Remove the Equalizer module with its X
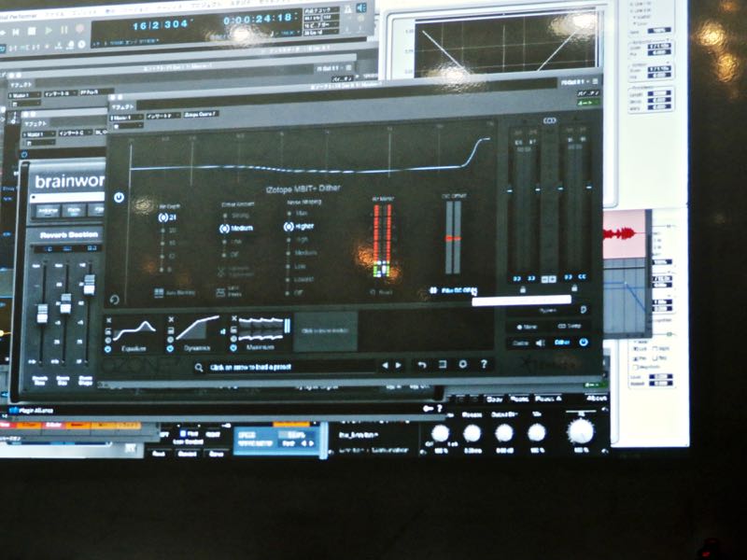 click(108, 320)
